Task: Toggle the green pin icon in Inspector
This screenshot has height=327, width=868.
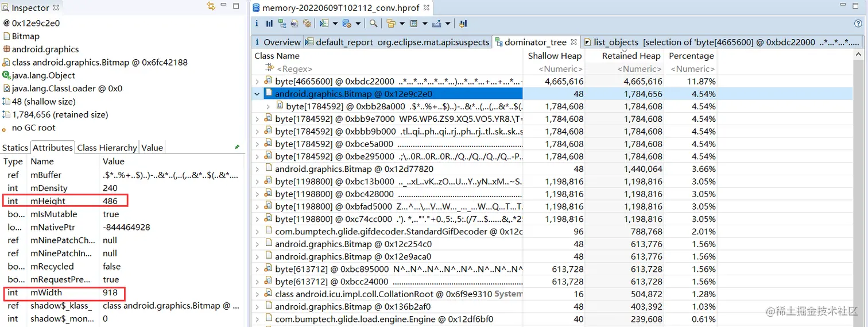Action: [237, 147]
